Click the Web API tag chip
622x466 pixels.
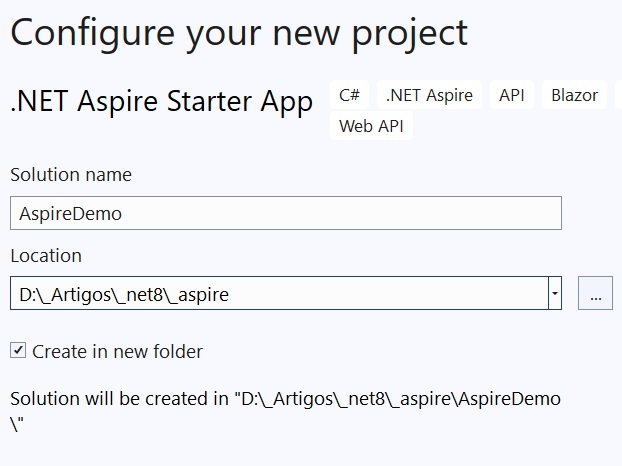pyautogui.click(x=371, y=126)
